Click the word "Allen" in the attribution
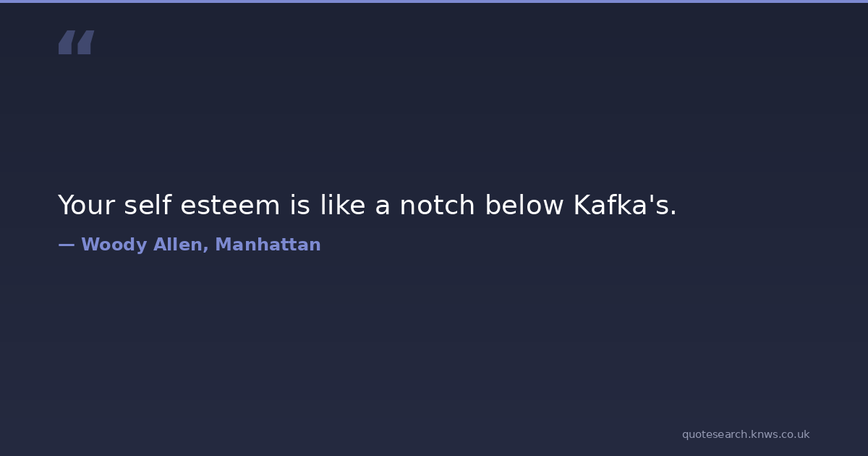Screen dimensions: 868x456 (181, 245)
